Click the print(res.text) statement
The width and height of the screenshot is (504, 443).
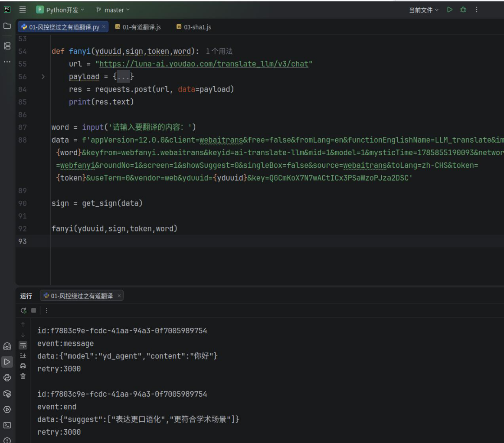tap(101, 102)
